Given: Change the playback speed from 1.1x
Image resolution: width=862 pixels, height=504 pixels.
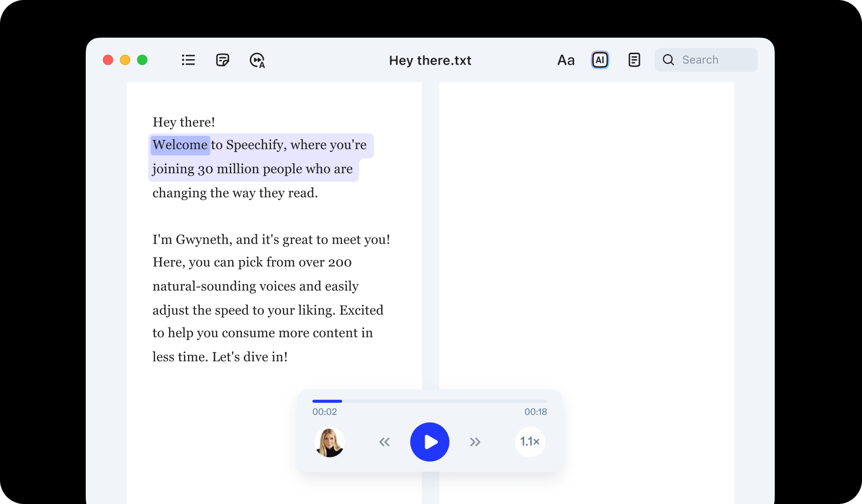Looking at the screenshot, I should pos(530,442).
